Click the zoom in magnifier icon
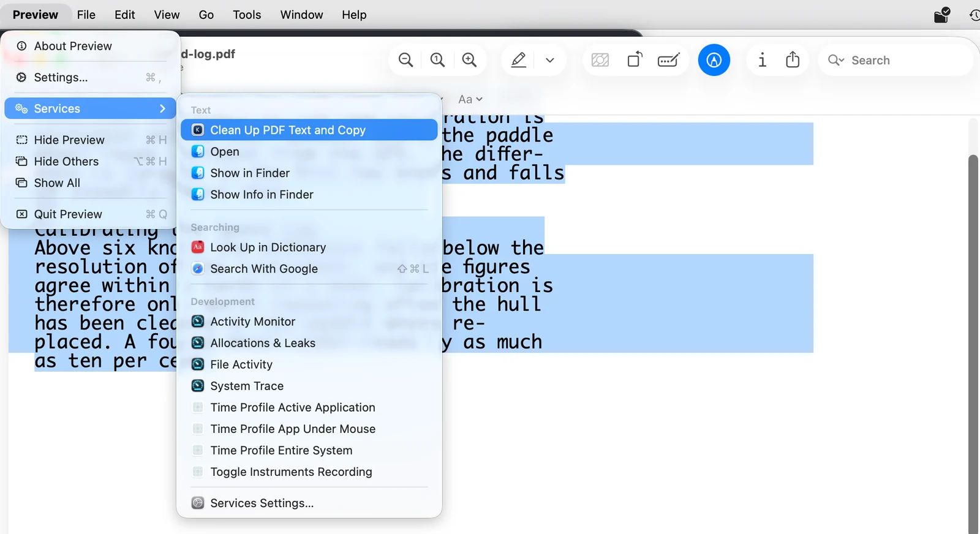The image size is (980, 534). [469, 60]
